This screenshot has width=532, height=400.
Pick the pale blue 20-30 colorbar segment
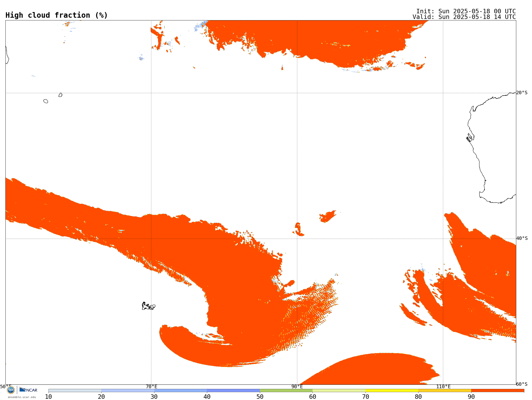coord(128,391)
